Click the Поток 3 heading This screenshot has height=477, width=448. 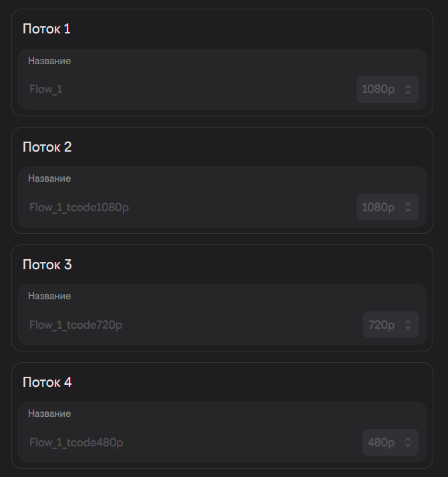(47, 265)
